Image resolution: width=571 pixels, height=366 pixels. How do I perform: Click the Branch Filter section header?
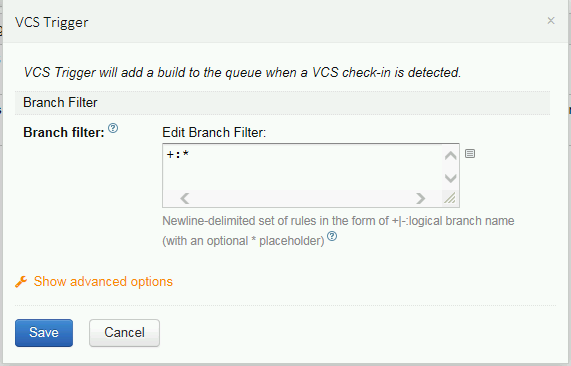pyautogui.click(x=282, y=103)
